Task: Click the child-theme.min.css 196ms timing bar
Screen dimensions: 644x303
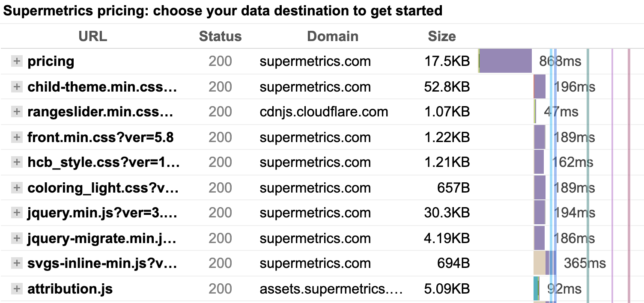Action: (x=540, y=87)
